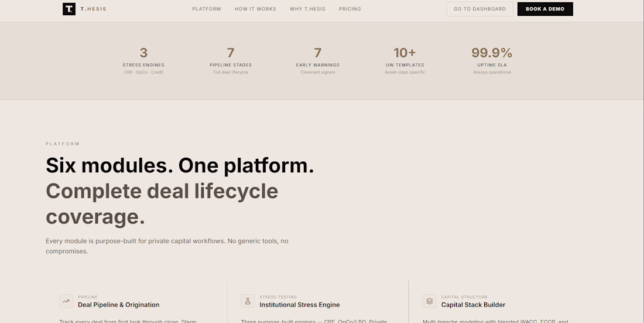The width and height of the screenshot is (644, 323).
Task: Click the Stress Engine flask icon
Action: [248, 301]
